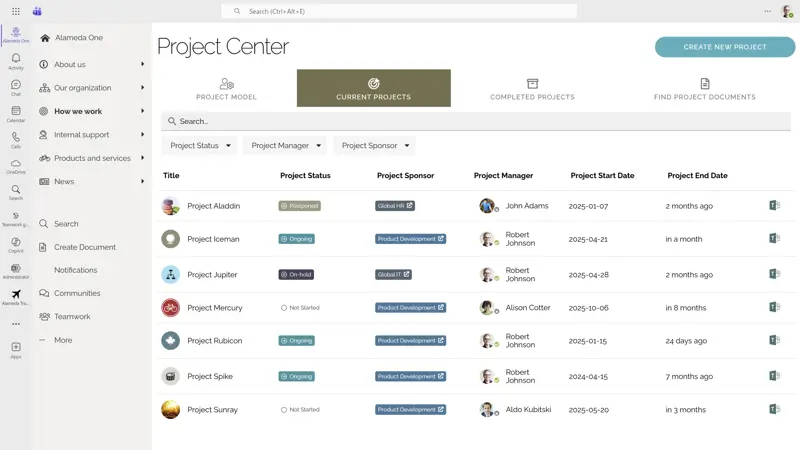Open Project Rubicon title link
800x450 pixels.
coord(214,341)
